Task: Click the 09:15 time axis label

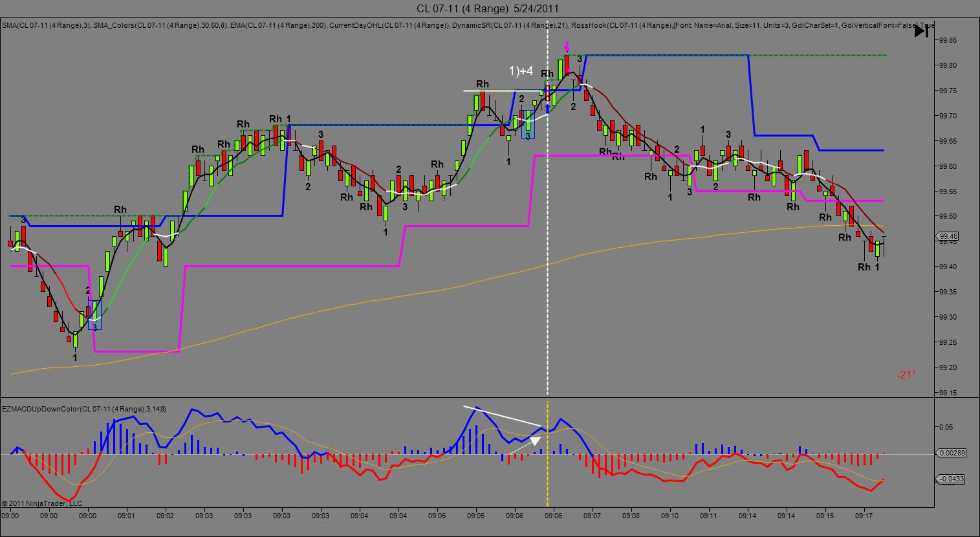Action: 825,516
